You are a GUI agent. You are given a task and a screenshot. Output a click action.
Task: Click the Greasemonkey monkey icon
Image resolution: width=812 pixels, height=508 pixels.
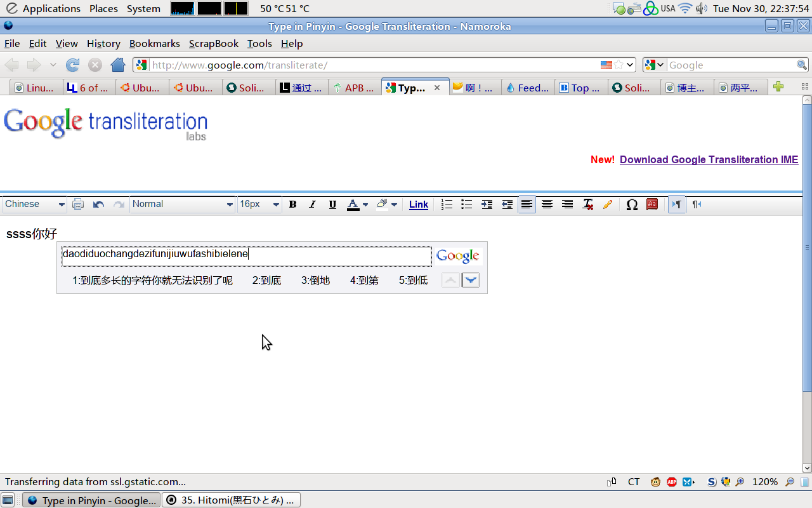pos(655,482)
